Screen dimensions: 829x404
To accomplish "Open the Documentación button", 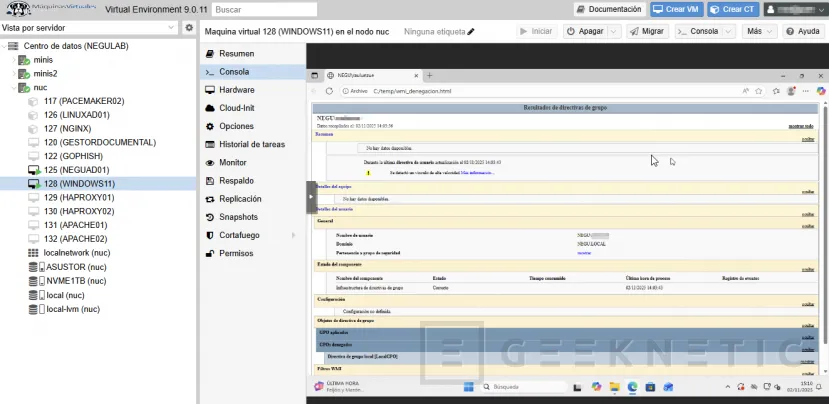I will coord(610,10).
